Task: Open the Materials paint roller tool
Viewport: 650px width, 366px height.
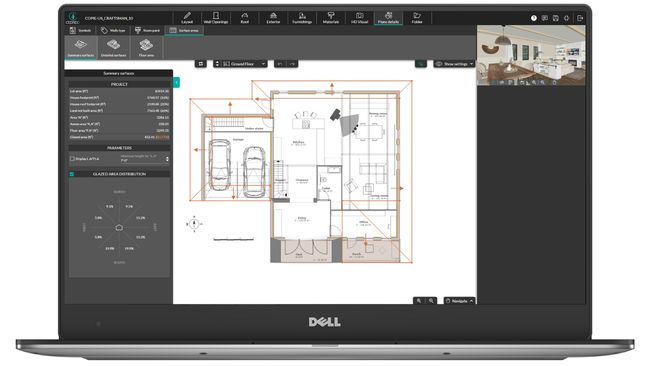Action: click(331, 18)
